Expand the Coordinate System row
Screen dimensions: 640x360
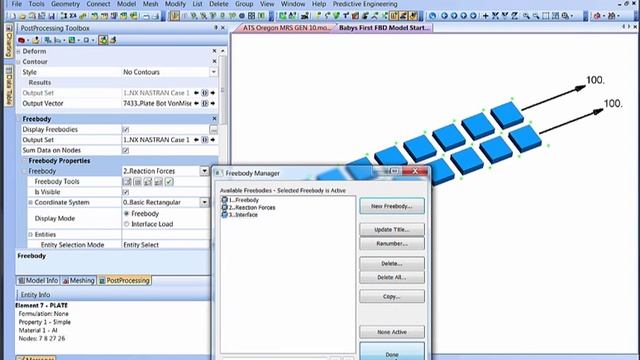pyautogui.click(x=30, y=202)
